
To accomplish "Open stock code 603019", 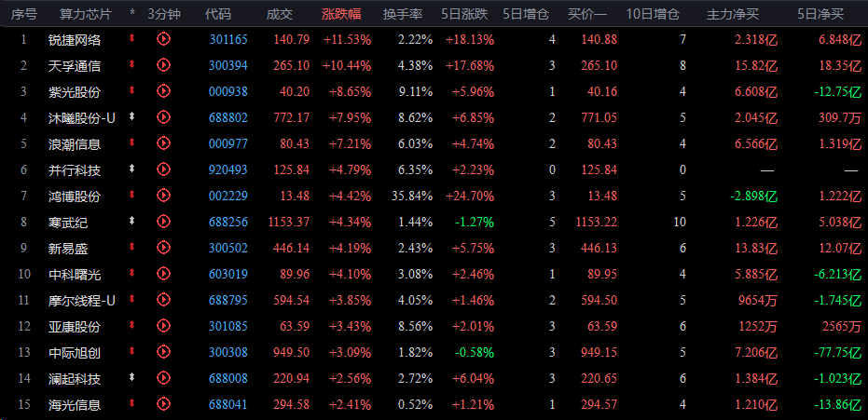I will [x=228, y=274].
